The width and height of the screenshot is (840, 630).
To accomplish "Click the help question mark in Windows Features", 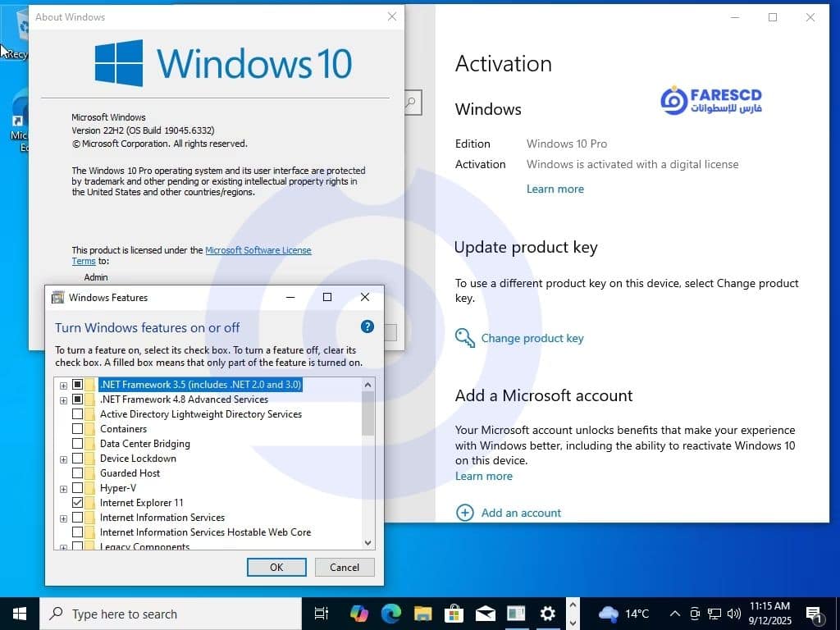I will pyautogui.click(x=367, y=326).
